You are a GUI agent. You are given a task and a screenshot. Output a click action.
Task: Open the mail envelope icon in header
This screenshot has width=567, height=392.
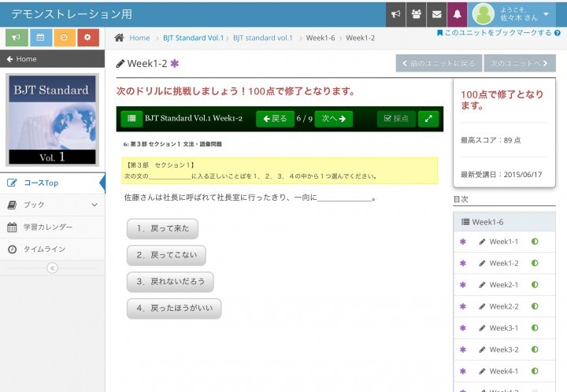tap(437, 14)
